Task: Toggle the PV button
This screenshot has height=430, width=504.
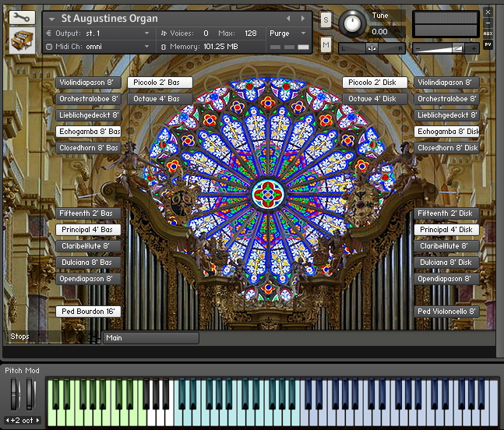Action: tap(488, 44)
